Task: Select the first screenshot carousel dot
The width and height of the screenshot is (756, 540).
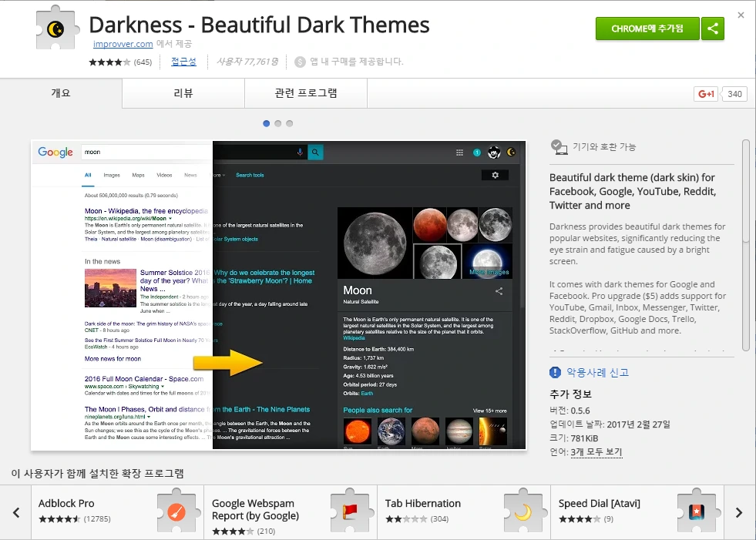Action: tap(266, 123)
